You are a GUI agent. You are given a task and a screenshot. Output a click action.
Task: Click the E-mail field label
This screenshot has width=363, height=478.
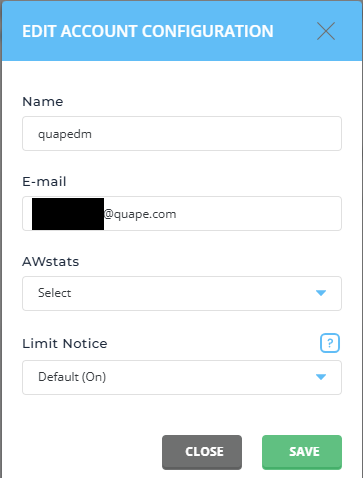point(44,182)
